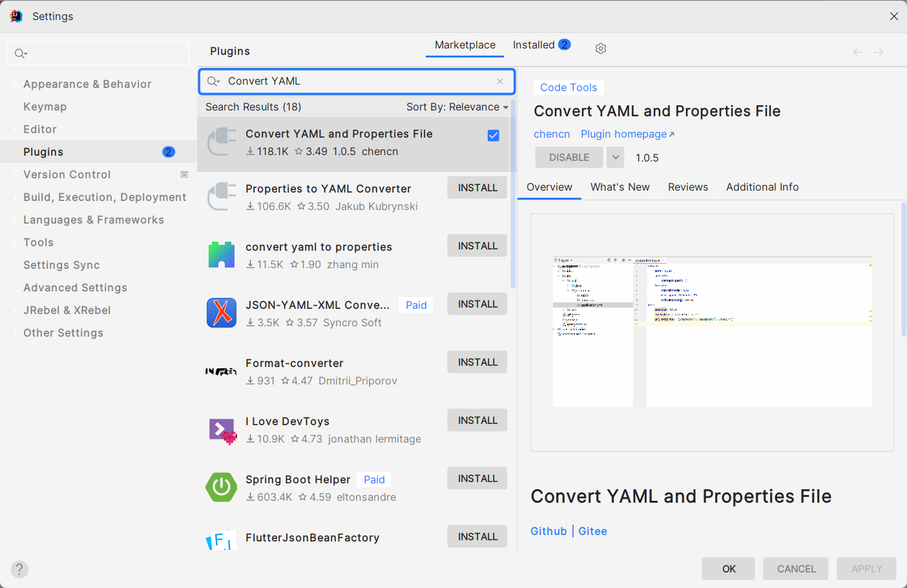The width and height of the screenshot is (907, 588).
Task: Click the count badge on the Installed tab
Action: 565,45
